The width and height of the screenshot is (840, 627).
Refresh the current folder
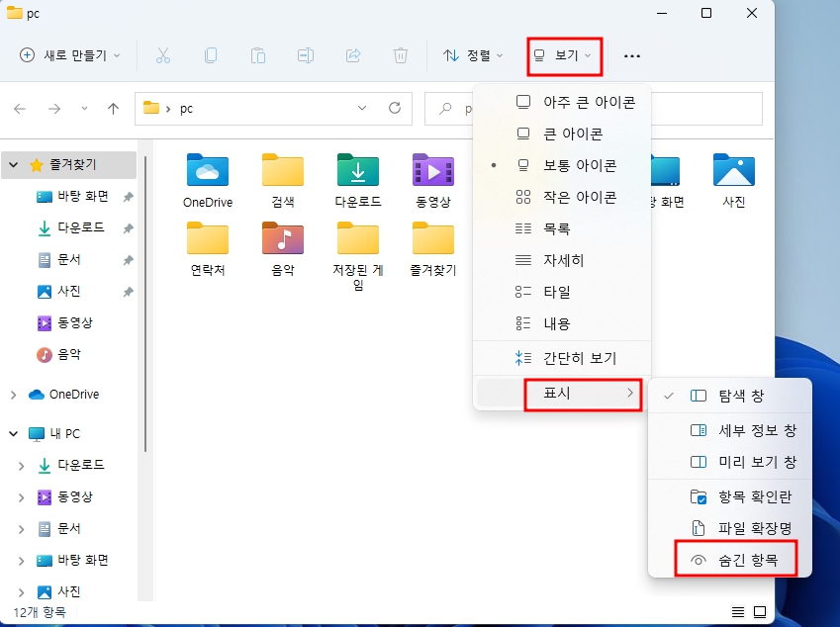395,108
